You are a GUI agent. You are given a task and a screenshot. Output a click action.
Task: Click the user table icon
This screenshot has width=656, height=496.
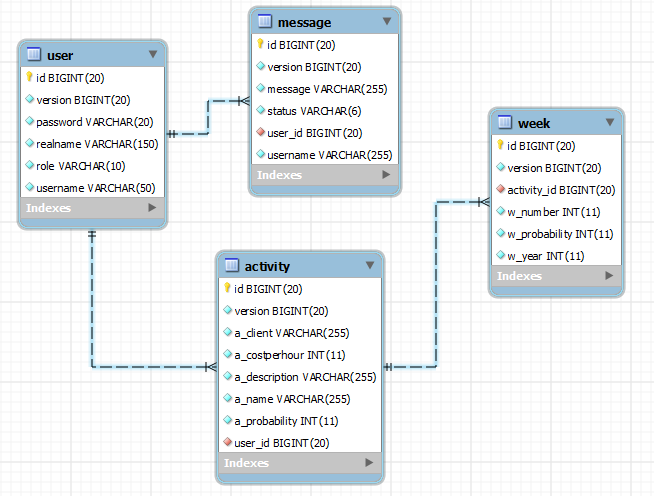pyautogui.click(x=33, y=54)
